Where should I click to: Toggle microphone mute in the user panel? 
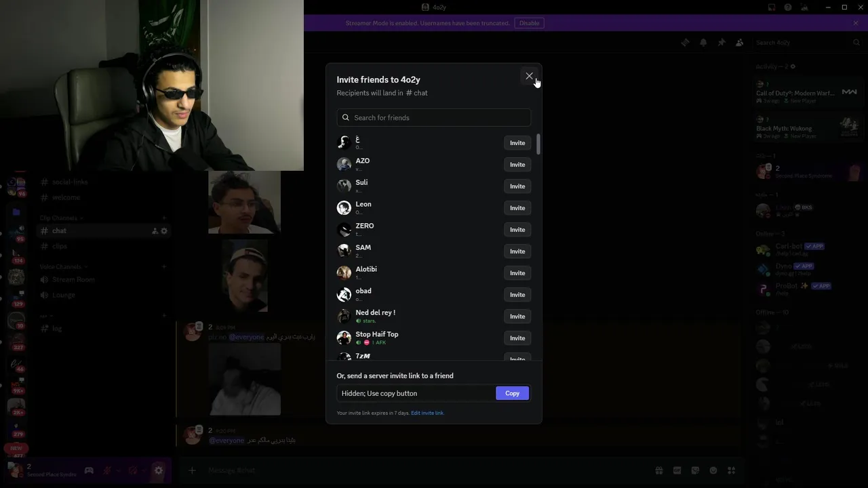[x=107, y=470]
